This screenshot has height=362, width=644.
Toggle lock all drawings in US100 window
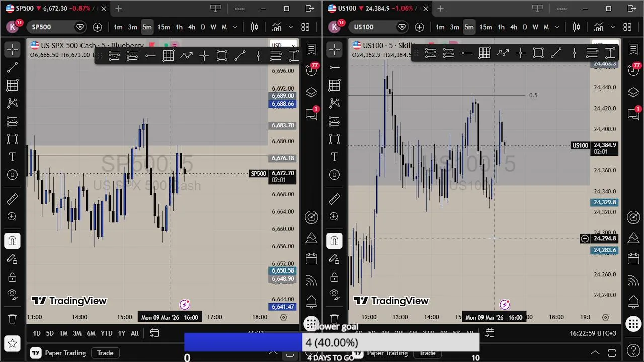[334, 277]
